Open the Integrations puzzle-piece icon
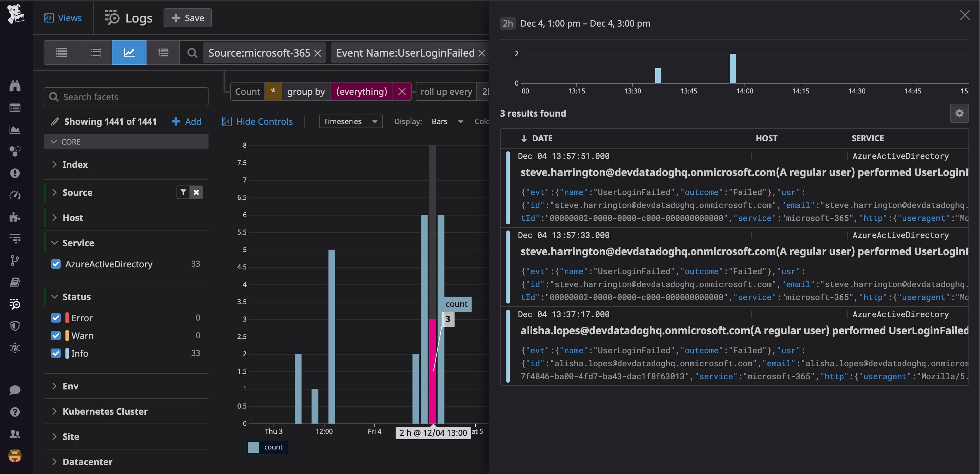This screenshot has width=980, height=474. [x=15, y=217]
